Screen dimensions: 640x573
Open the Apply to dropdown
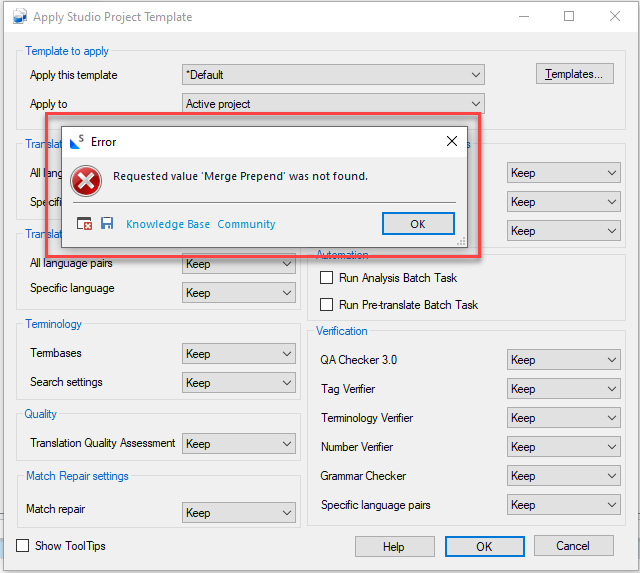[x=333, y=104]
